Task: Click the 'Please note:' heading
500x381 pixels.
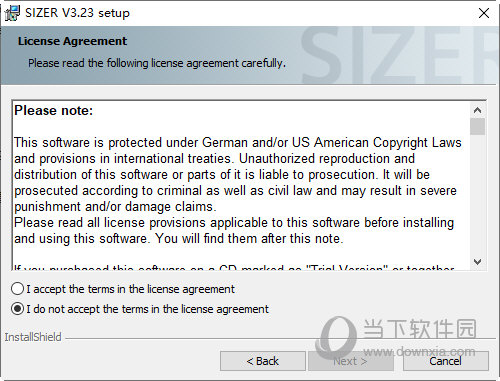Action: [54, 111]
